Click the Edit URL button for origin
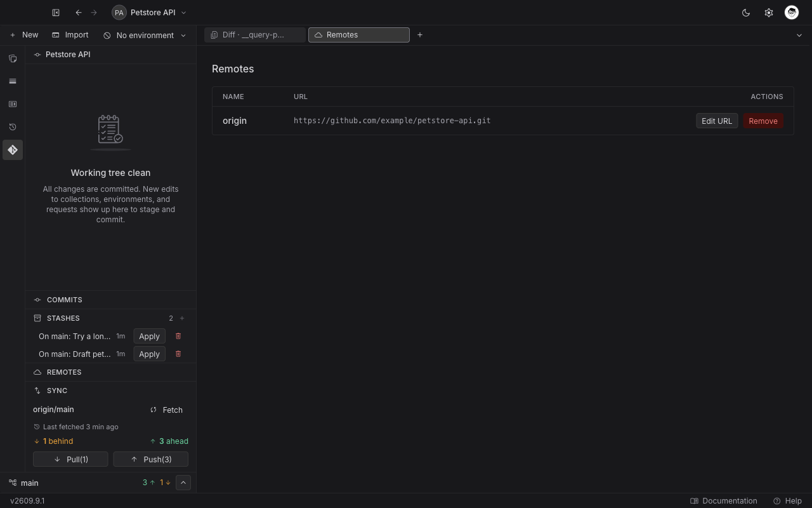Image resolution: width=812 pixels, height=508 pixels. click(x=717, y=121)
